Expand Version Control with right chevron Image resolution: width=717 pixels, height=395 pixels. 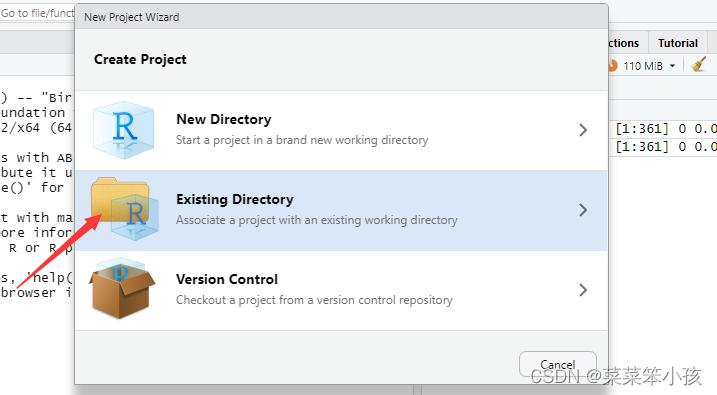(x=583, y=290)
